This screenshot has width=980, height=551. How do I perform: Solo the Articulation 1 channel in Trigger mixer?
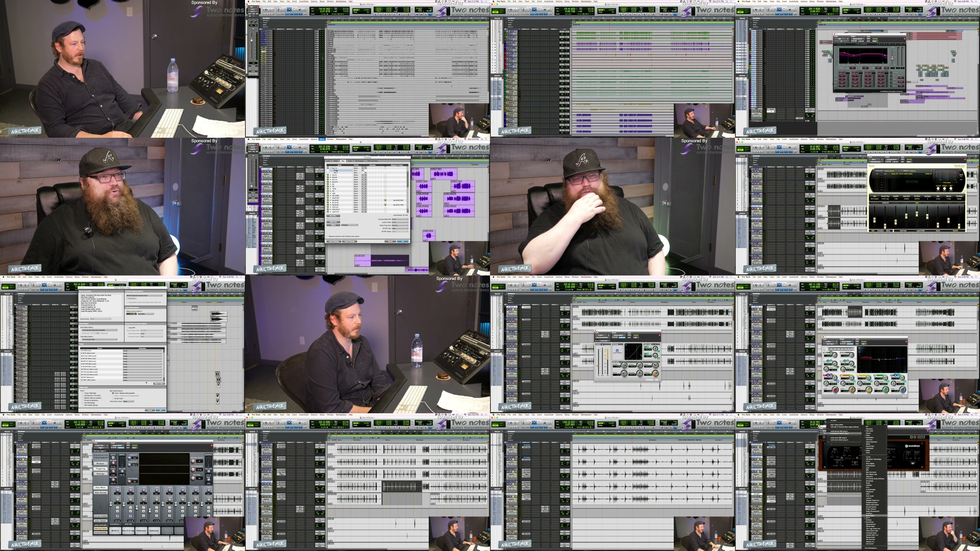[118, 508]
